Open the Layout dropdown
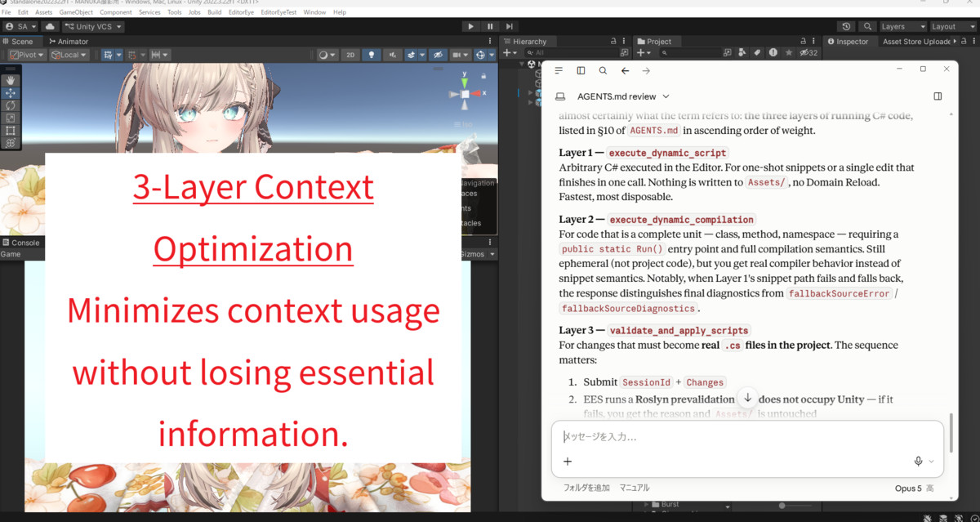The image size is (980, 522). coord(952,27)
